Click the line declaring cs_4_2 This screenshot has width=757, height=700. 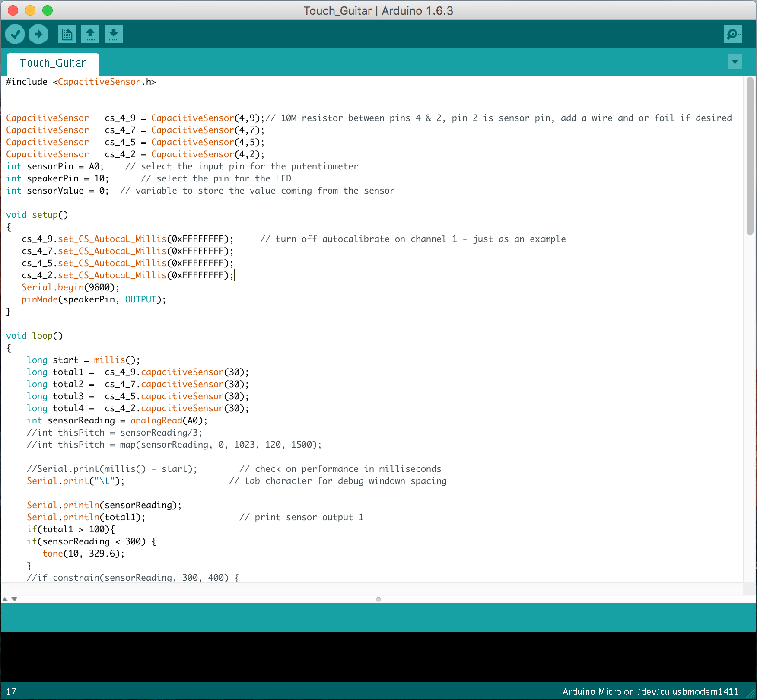click(x=135, y=154)
